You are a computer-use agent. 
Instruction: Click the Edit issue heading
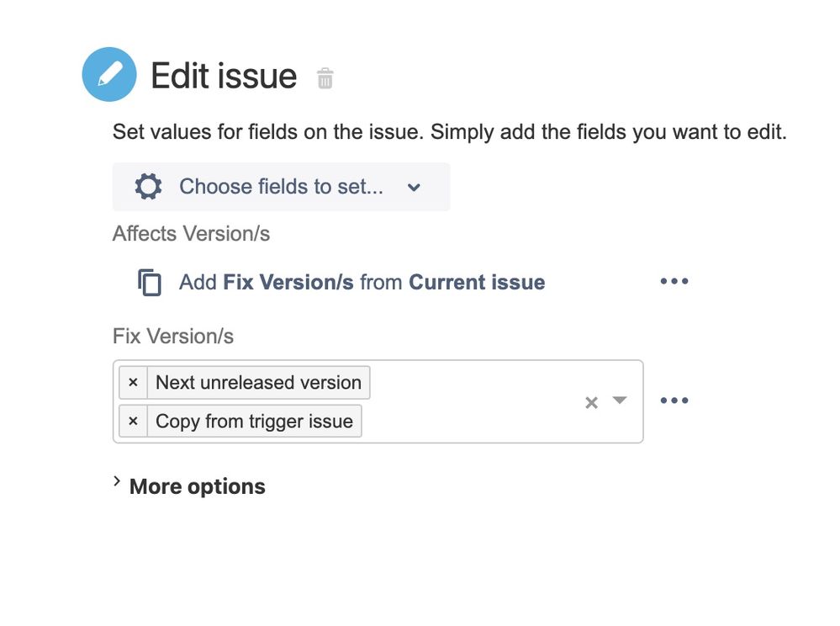[x=224, y=76]
